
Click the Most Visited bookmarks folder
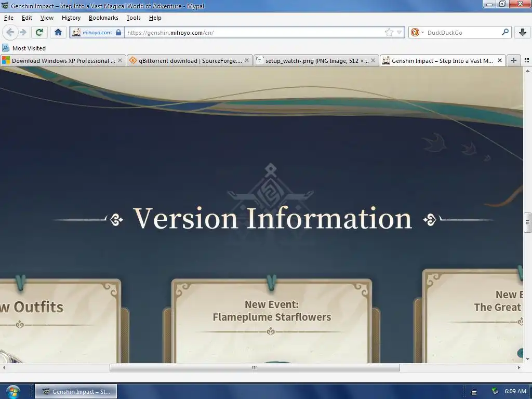pos(24,48)
